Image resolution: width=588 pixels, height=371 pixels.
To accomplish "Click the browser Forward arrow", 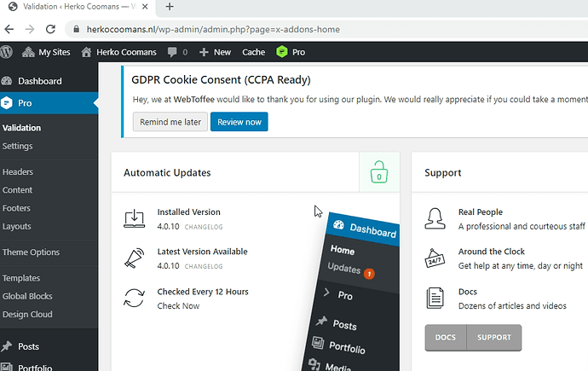I will [x=30, y=29].
